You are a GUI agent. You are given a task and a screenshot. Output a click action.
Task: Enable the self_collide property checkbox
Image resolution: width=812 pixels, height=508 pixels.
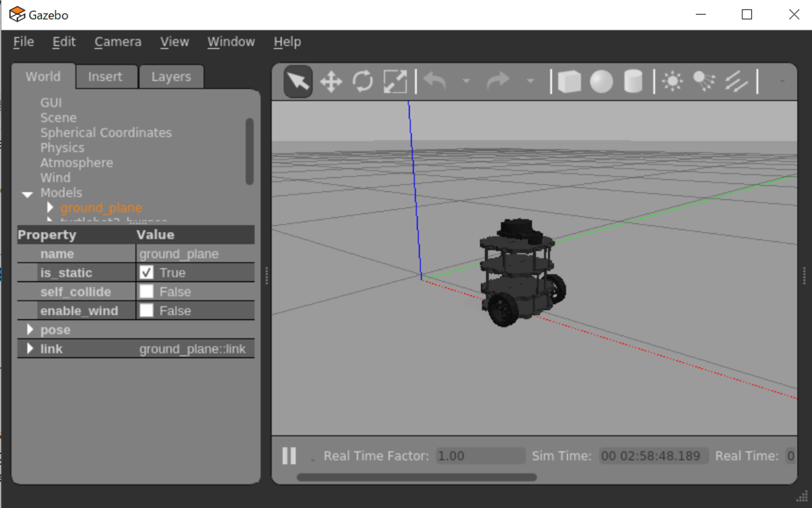tap(145, 291)
